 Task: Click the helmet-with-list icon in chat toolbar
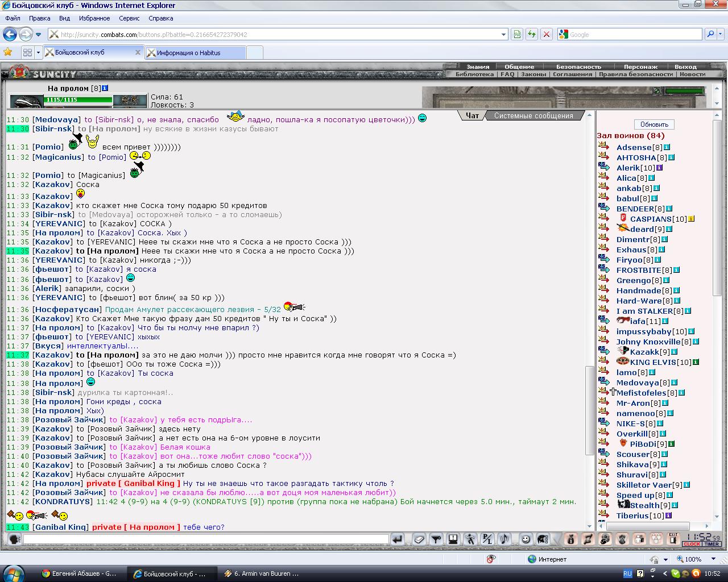(543, 539)
